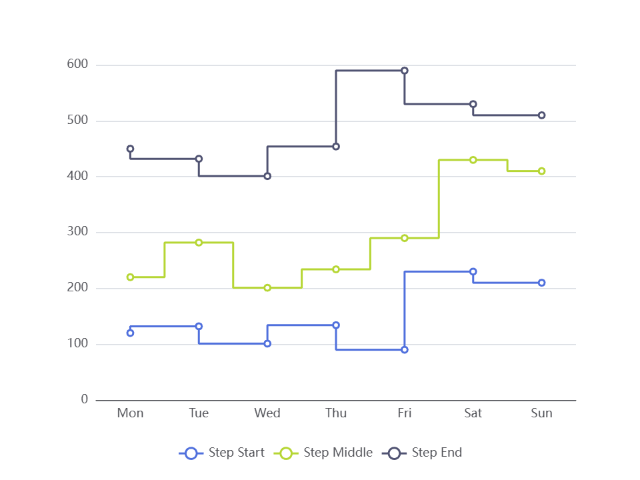The width and height of the screenshot is (640, 480).
Task: Click Step Start data point on Thu
Action: tap(336, 325)
